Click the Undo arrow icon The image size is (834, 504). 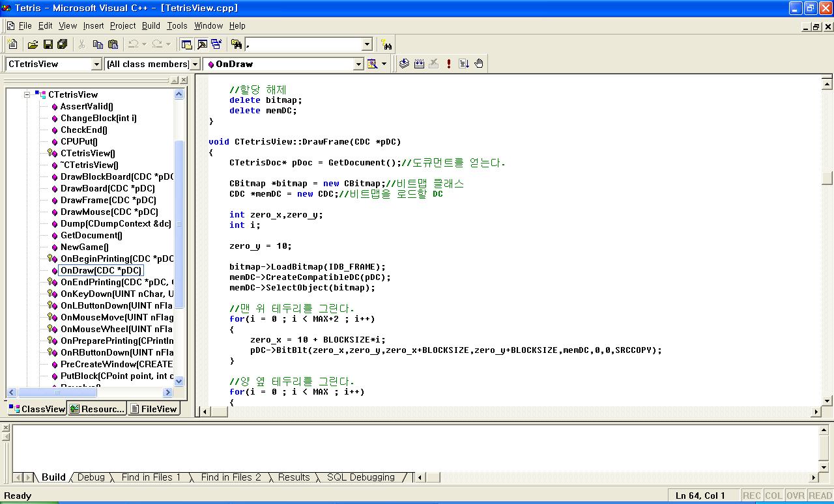133,44
